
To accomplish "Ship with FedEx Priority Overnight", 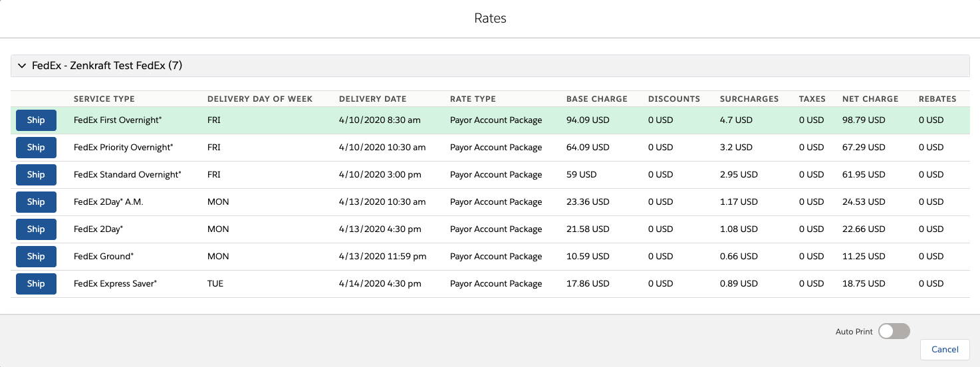I will 36,148.
